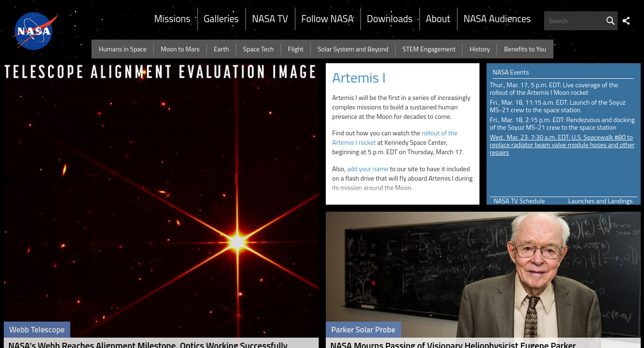The image size is (644, 348).
Task: Open the Downloads menu
Action: 389,19
